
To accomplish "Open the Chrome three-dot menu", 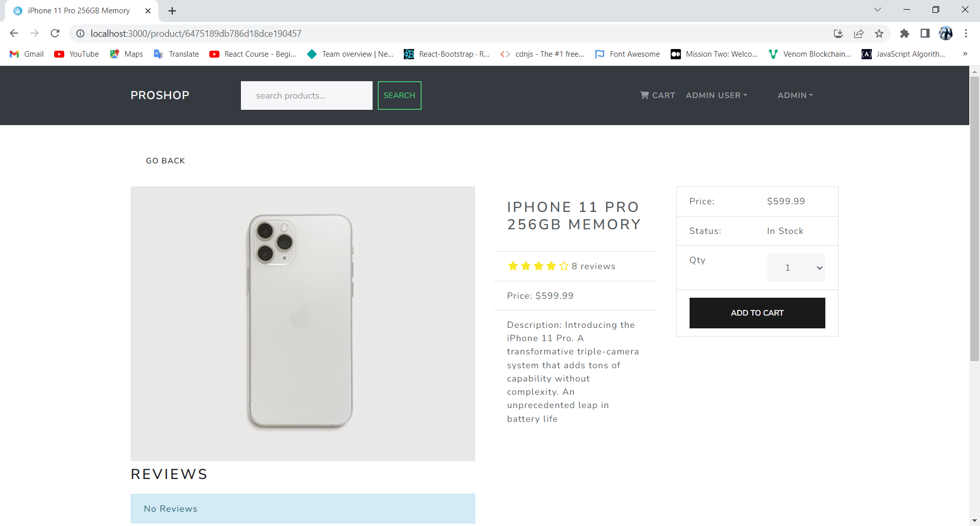I will (x=966, y=33).
